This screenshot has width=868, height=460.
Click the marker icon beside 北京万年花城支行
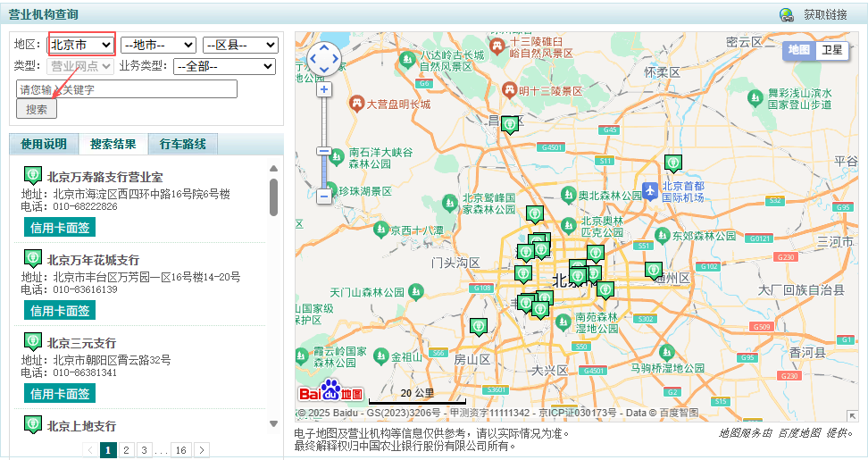[33, 258]
